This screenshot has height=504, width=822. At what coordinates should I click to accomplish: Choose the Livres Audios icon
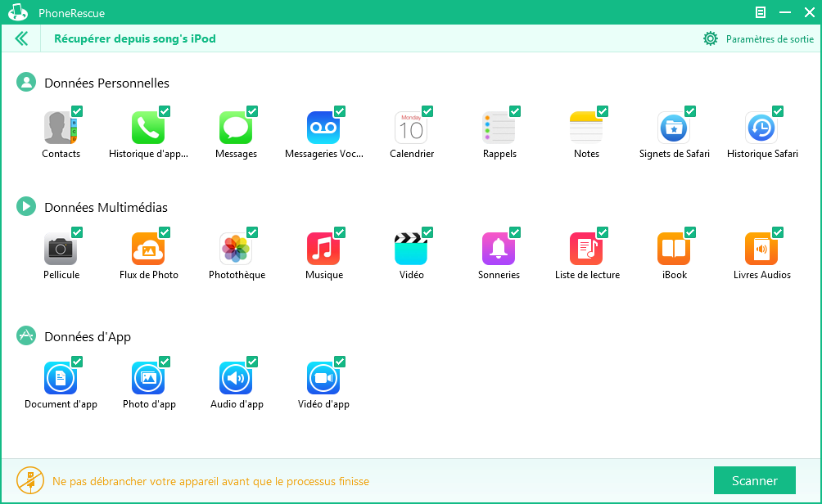pos(761,249)
